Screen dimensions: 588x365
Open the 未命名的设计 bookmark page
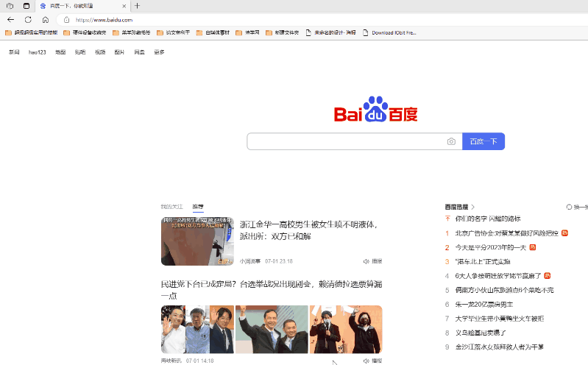point(330,32)
